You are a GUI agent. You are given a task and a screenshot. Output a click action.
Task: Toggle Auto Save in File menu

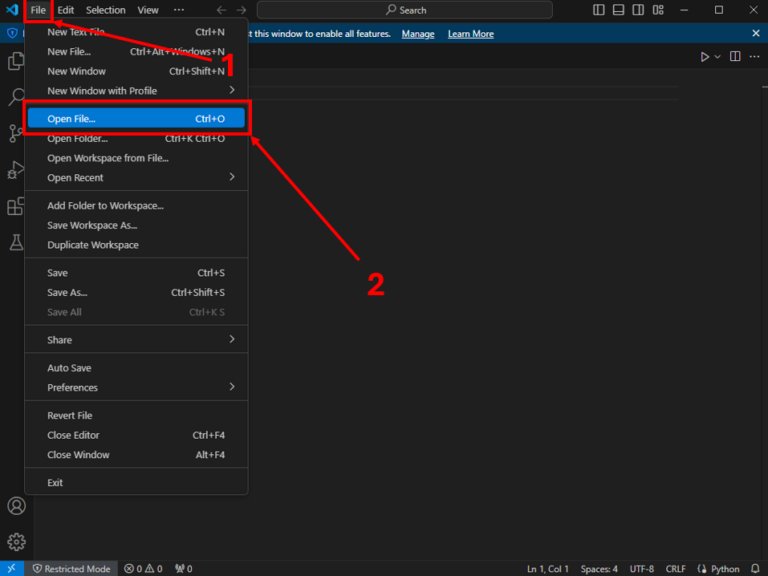point(69,368)
